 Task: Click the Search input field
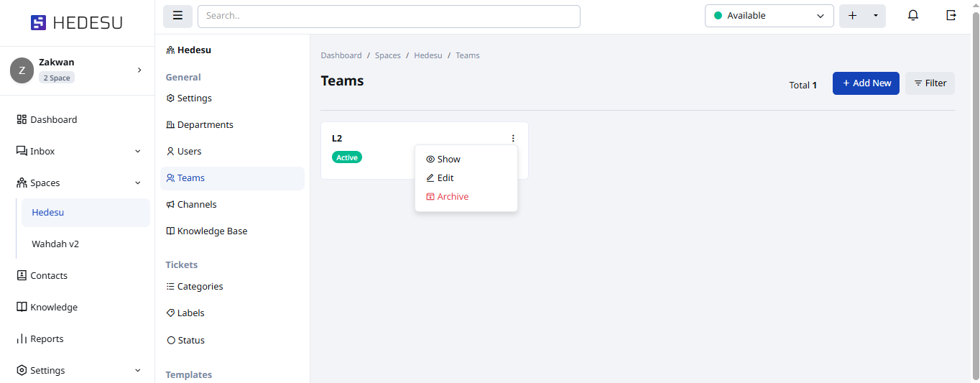[389, 16]
